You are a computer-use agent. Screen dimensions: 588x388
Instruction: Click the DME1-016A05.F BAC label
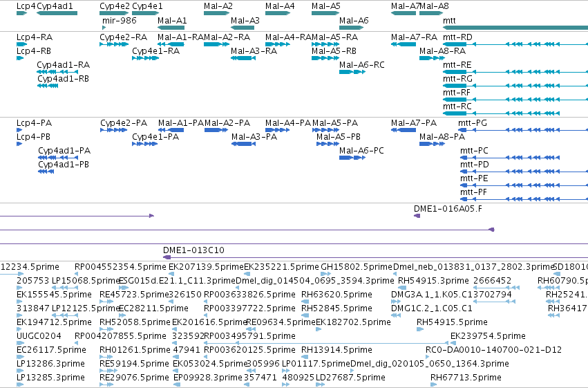point(448,209)
